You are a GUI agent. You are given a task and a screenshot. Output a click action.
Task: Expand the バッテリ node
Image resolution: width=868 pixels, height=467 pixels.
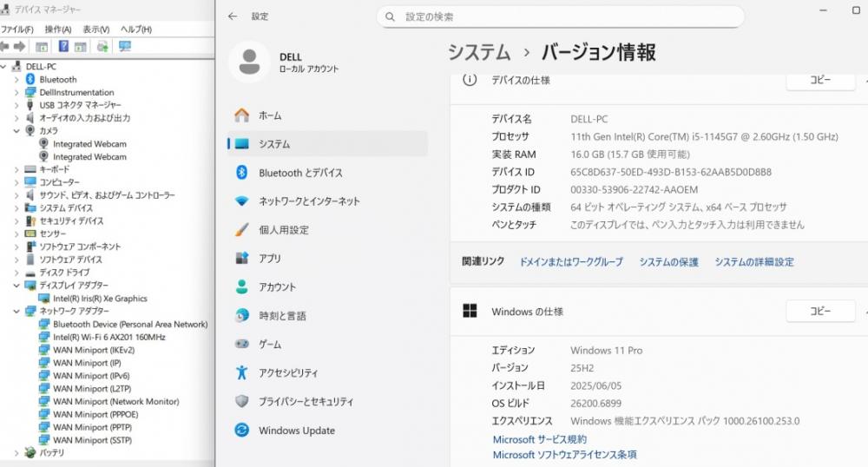(16, 452)
